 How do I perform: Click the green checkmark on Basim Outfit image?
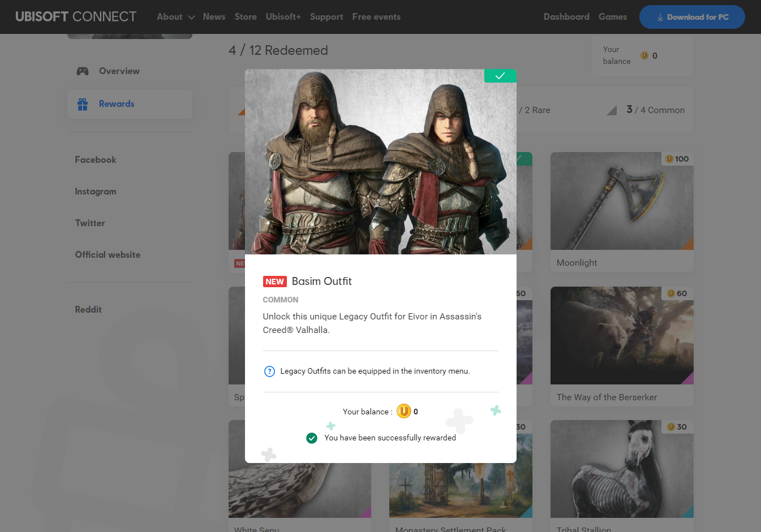(500, 76)
